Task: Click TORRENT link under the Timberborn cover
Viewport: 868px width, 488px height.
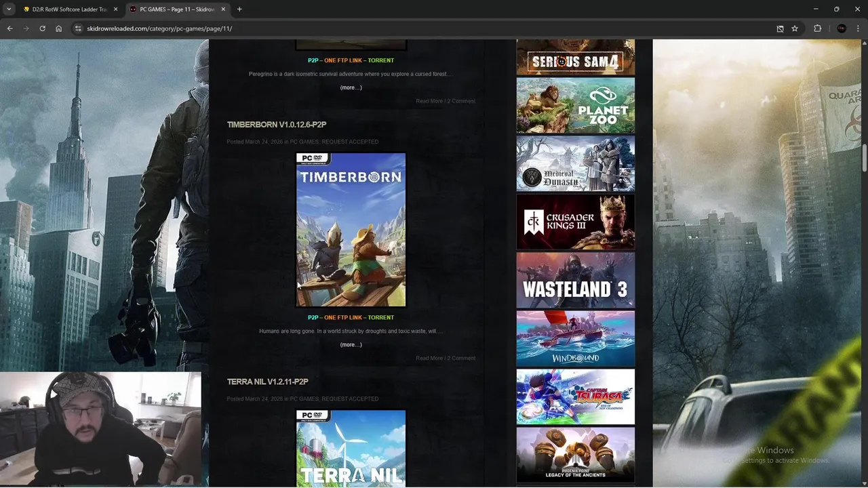Action: 380,318
